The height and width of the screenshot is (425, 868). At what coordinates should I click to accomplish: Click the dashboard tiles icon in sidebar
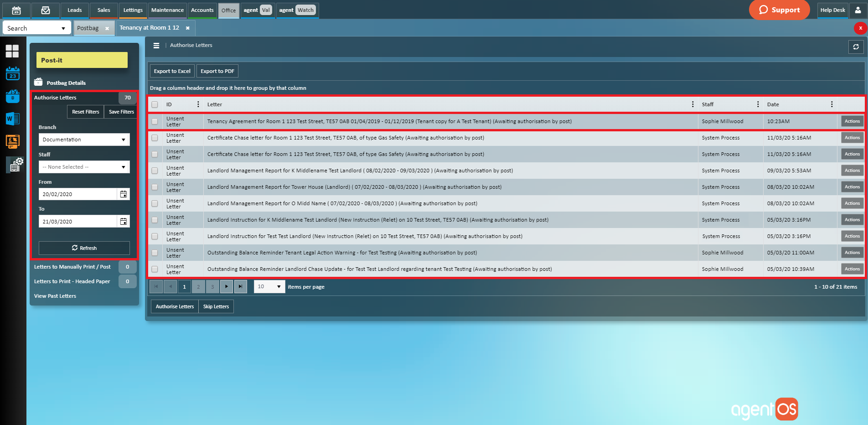tap(12, 51)
